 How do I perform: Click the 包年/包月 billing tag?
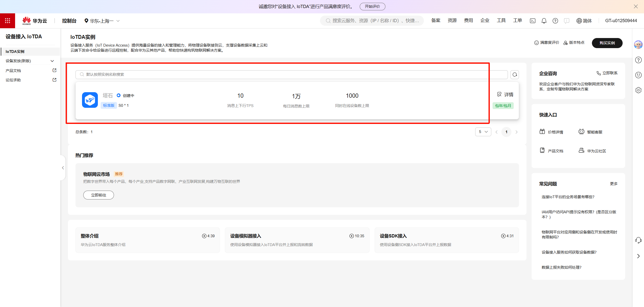point(503,106)
